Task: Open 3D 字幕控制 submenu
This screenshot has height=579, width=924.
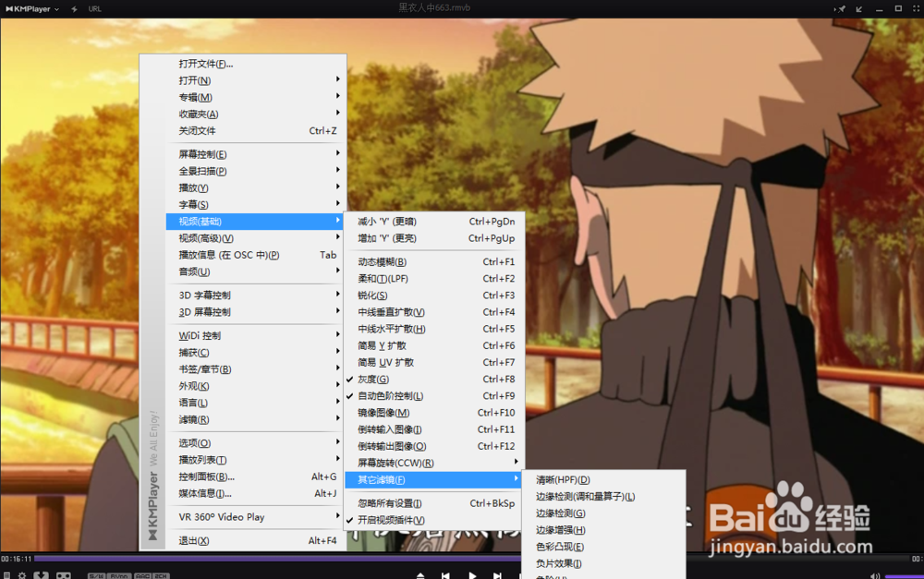Action: point(256,296)
